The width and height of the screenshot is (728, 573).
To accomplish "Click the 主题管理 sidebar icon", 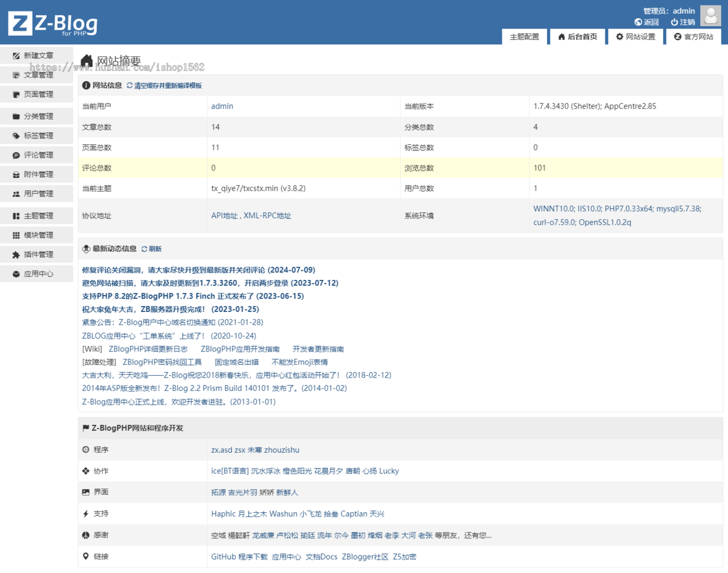I will pyautogui.click(x=16, y=215).
